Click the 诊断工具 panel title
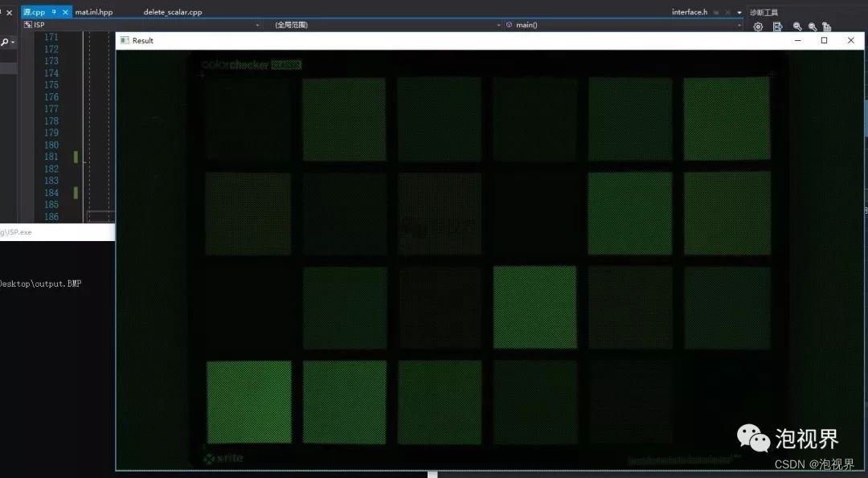 [x=764, y=12]
